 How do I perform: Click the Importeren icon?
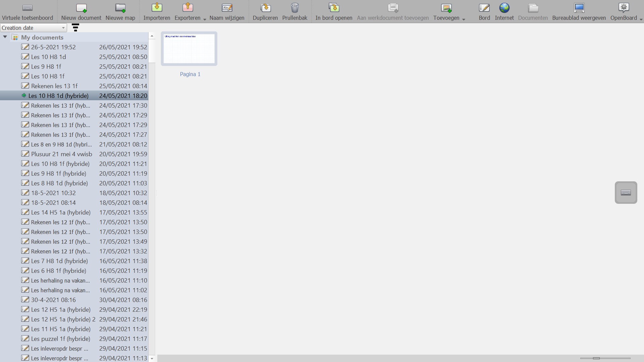click(156, 8)
